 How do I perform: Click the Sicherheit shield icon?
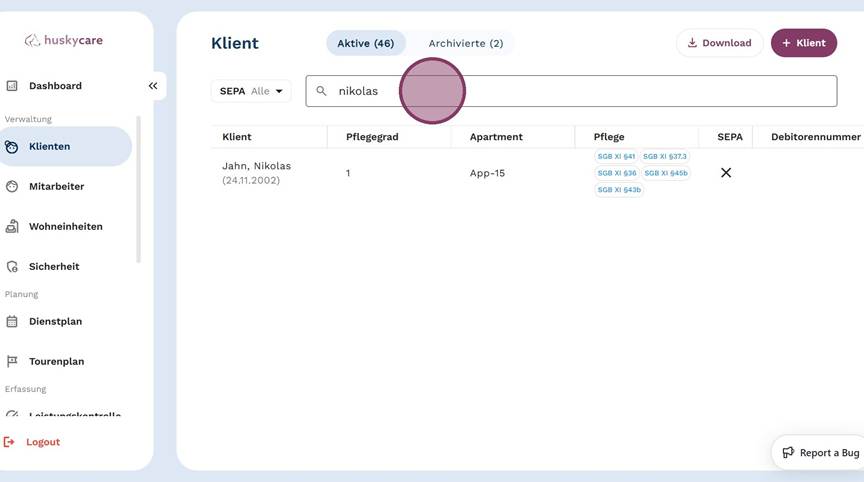tap(12, 267)
